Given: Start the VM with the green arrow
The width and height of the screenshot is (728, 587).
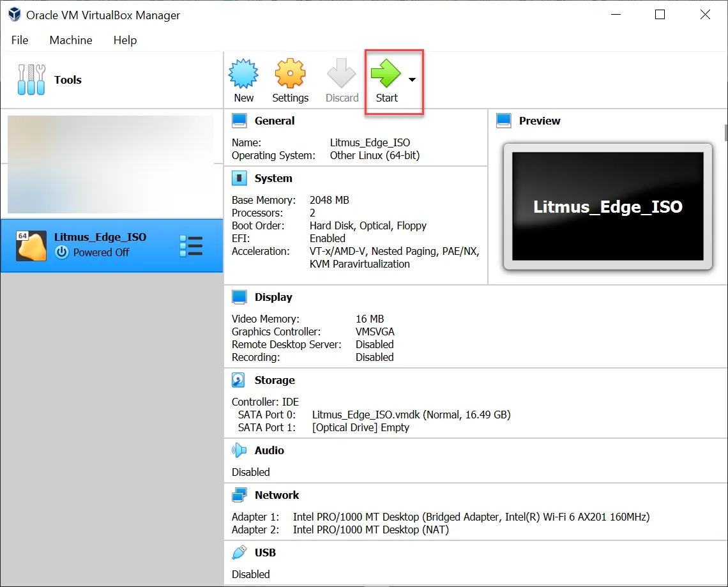Looking at the screenshot, I should 385,73.
